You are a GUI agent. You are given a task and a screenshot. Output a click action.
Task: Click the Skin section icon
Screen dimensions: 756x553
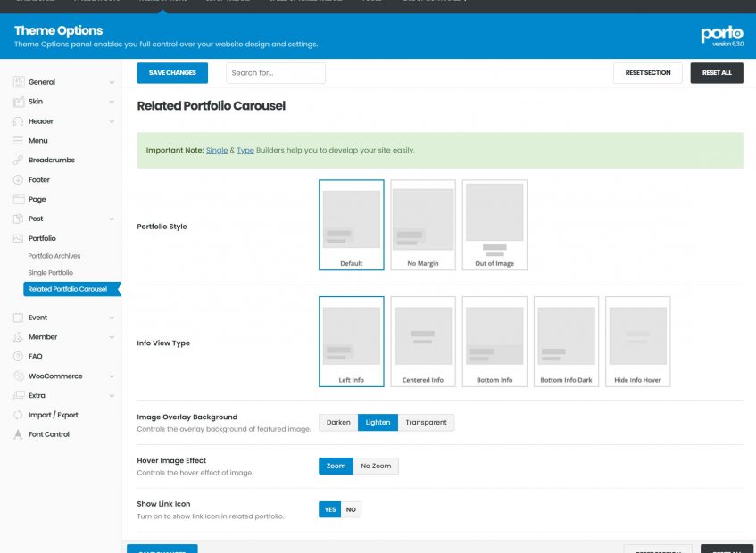click(19, 102)
